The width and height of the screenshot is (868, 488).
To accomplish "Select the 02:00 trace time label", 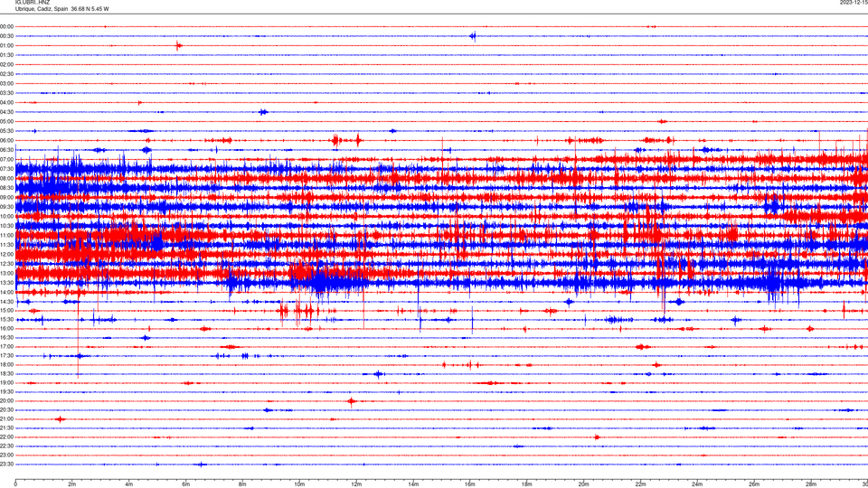I will click(x=6, y=65).
